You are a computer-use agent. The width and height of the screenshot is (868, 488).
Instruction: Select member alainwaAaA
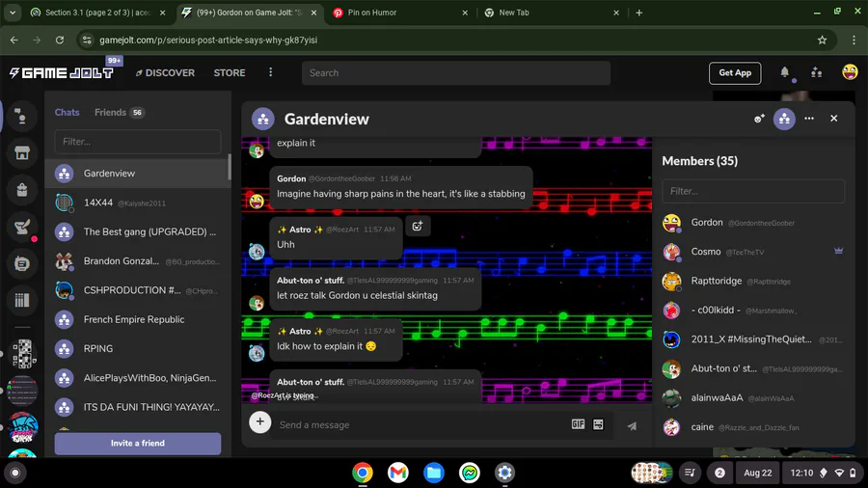753,397
